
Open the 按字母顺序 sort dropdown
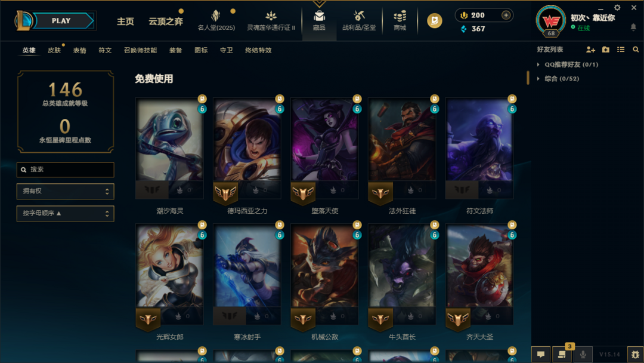(x=66, y=213)
